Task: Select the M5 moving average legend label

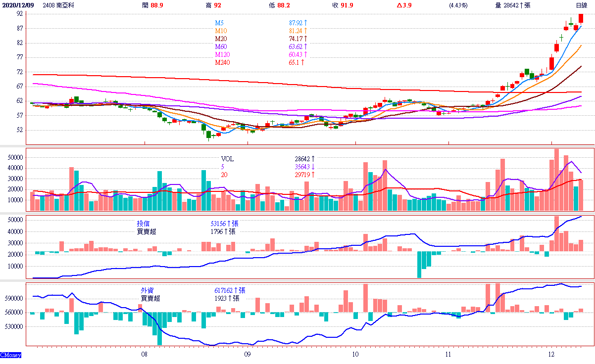Action: click(220, 23)
